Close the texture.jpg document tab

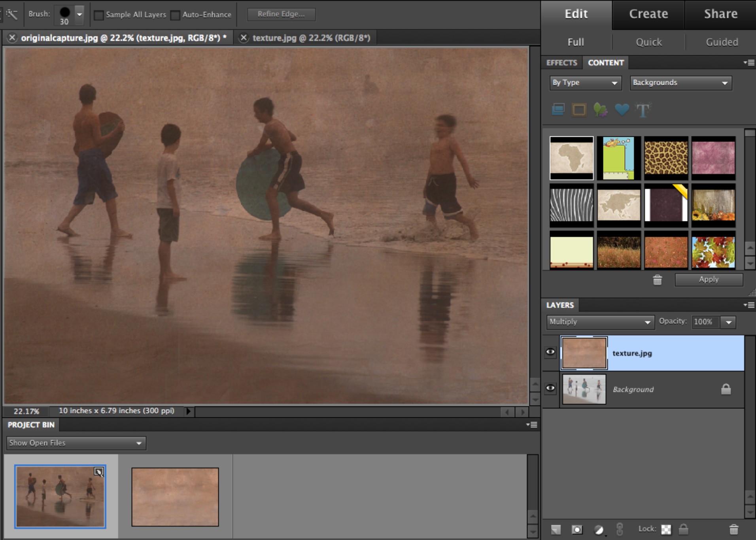244,38
